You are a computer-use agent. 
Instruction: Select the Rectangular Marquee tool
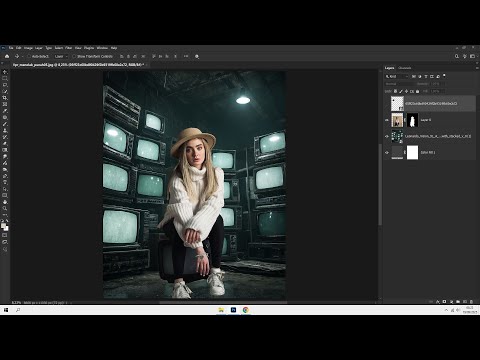(x=5, y=78)
